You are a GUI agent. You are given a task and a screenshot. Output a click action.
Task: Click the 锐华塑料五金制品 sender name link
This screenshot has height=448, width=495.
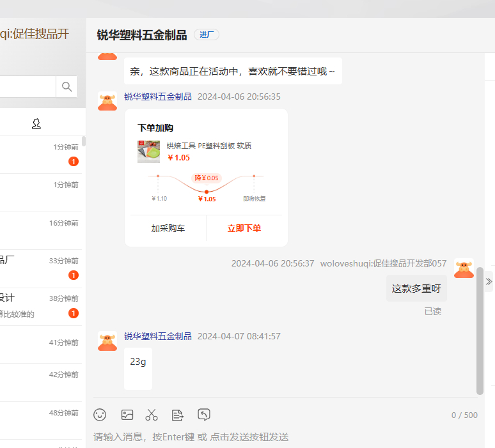coord(158,97)
